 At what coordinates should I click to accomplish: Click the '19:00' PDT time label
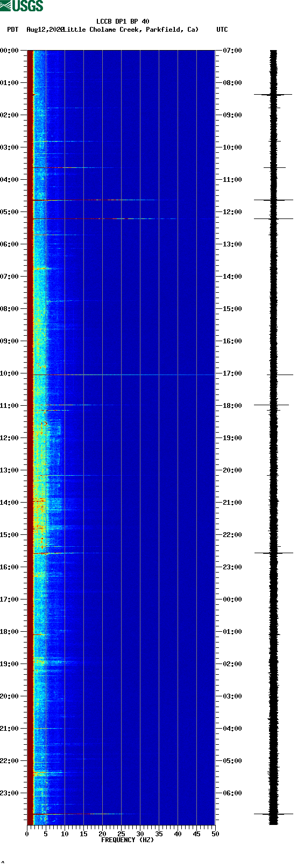click(10, 664)
